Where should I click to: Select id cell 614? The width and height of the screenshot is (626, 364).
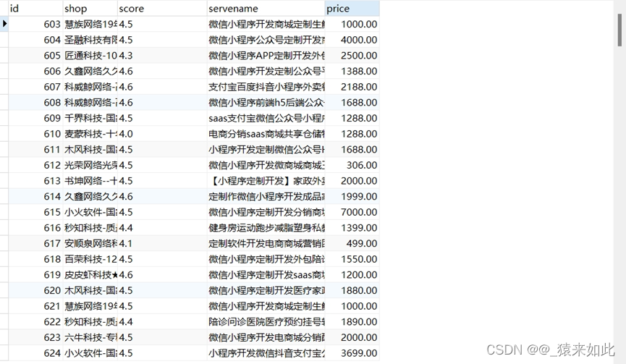(35, 196)
